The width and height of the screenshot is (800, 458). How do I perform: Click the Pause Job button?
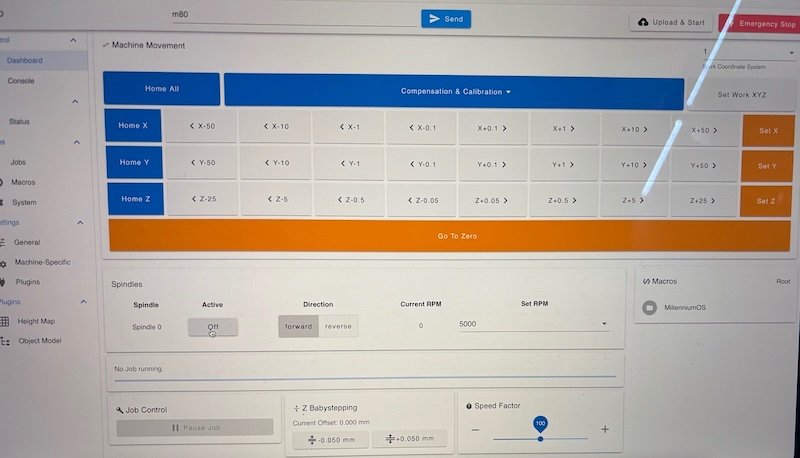(x=195, y=427)
